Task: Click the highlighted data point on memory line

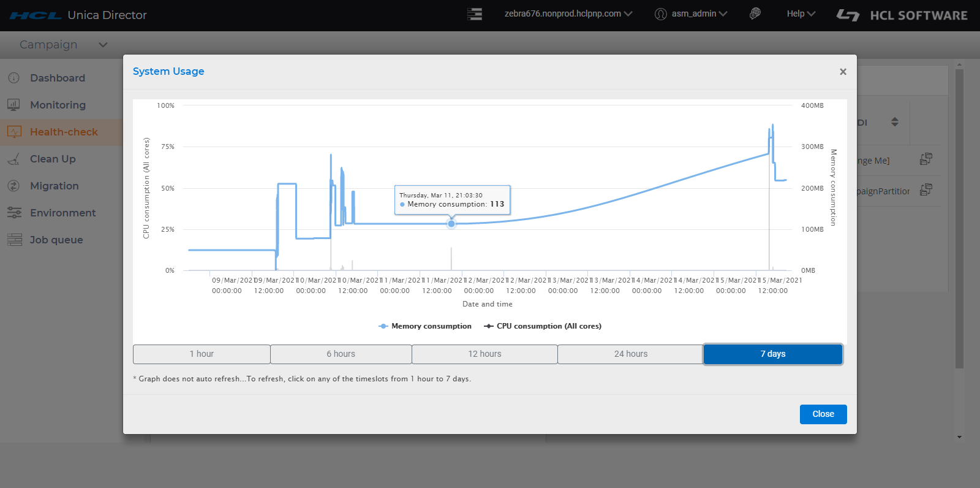Action: 451,224
